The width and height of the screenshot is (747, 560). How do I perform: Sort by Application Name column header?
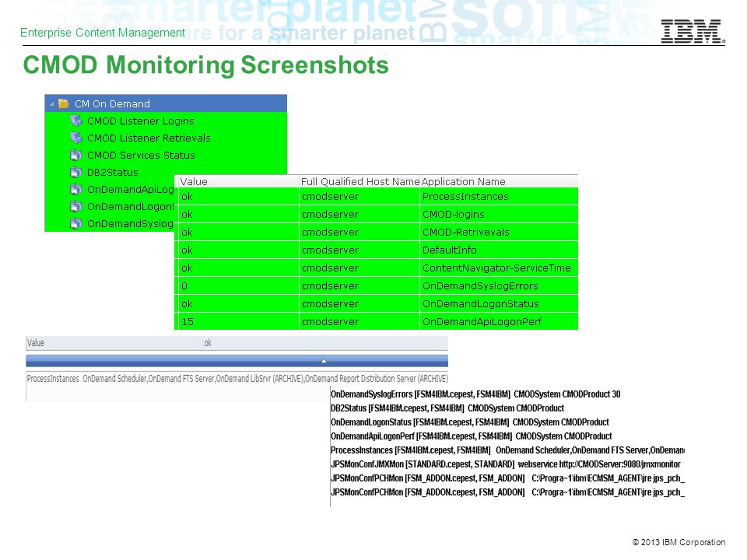tap(499, 181)
